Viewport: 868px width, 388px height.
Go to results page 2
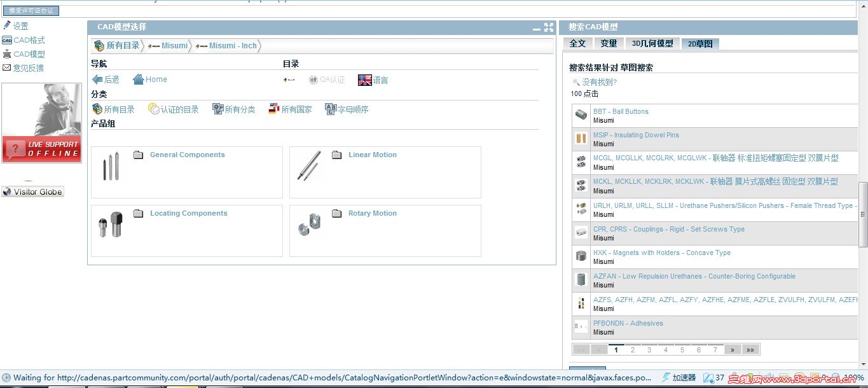[633, 350]
